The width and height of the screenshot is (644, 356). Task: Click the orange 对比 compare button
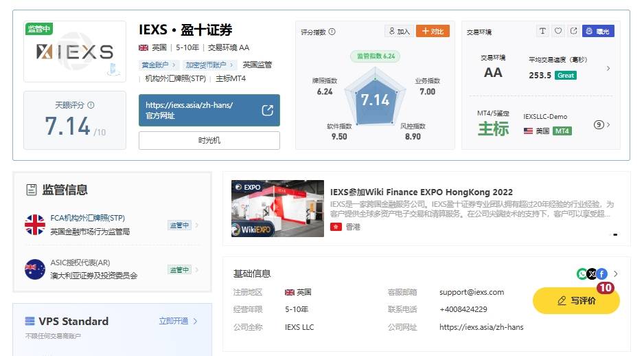[433, 31]
